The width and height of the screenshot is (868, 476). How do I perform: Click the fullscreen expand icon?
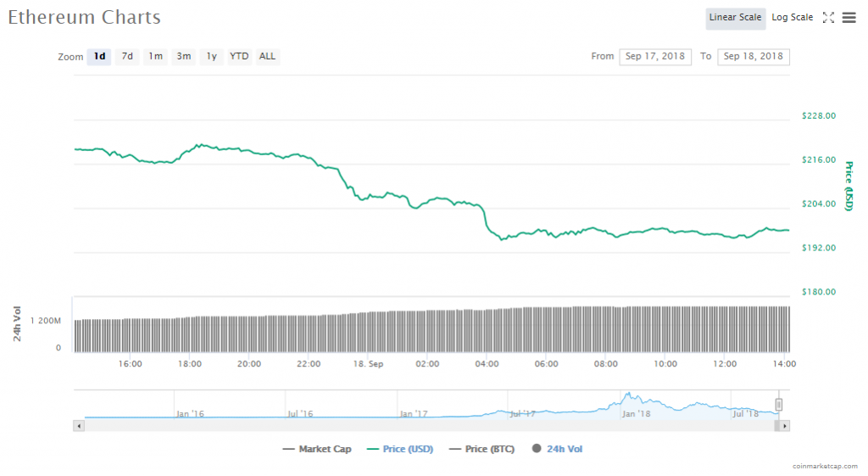829,18
